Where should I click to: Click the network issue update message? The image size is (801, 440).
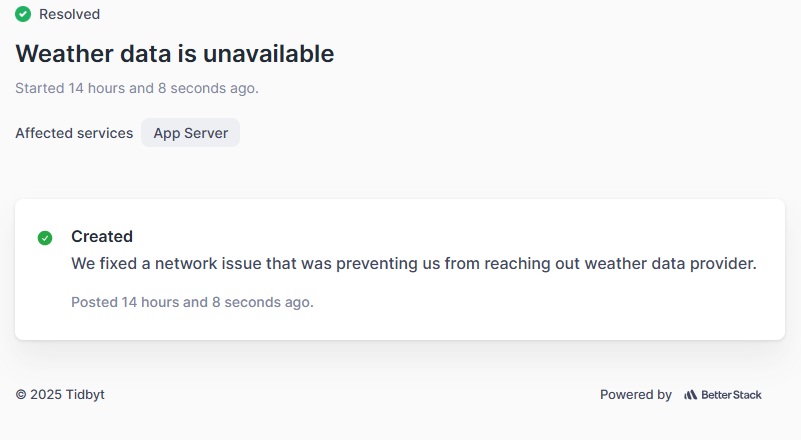(414, 264)
